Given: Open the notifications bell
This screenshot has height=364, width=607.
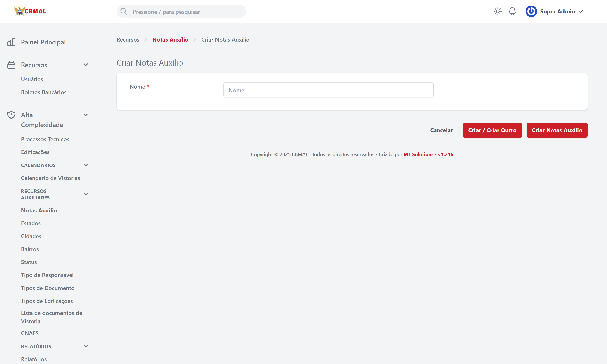Looking at the screenshot, I should coord(512,11).
